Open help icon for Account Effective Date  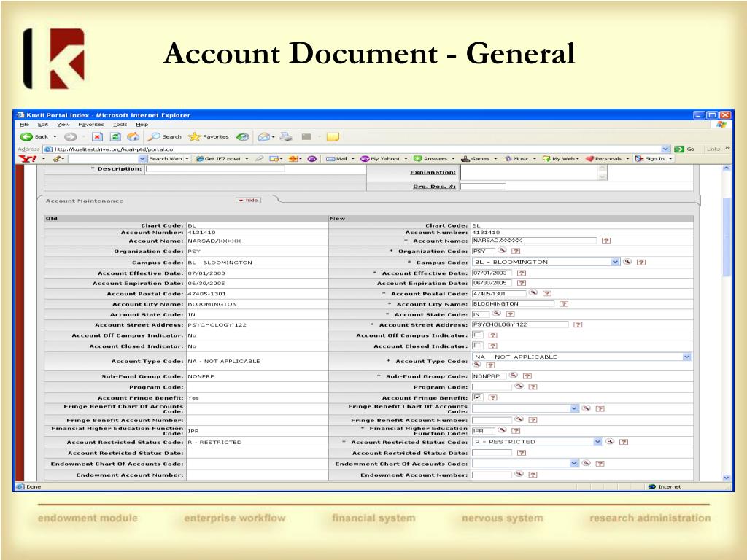522,273
